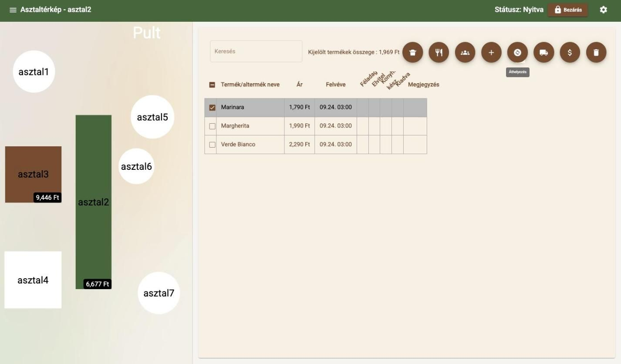The height and width of the screenshot is (364, 621).
Task: Click the Pult label on the map
Action: click(147, 33)
